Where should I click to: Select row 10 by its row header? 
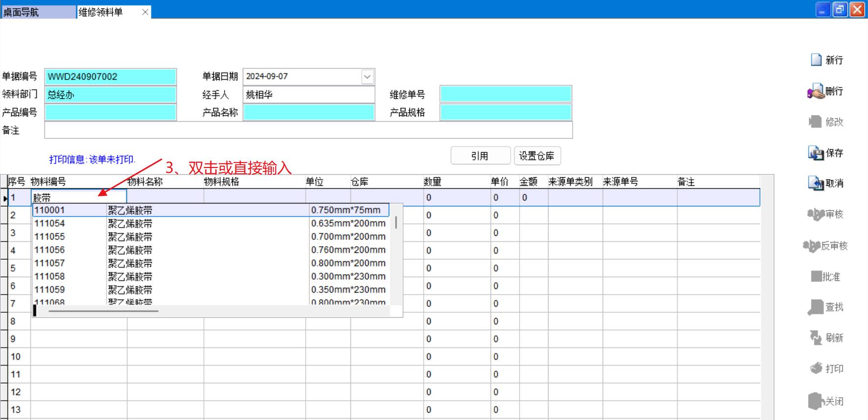(x=16, y=357)
